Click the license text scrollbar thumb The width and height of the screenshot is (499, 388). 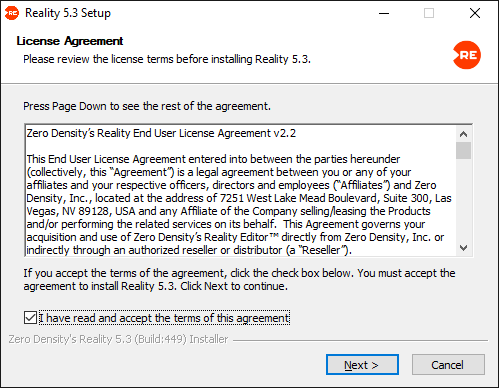pos(463,151)
